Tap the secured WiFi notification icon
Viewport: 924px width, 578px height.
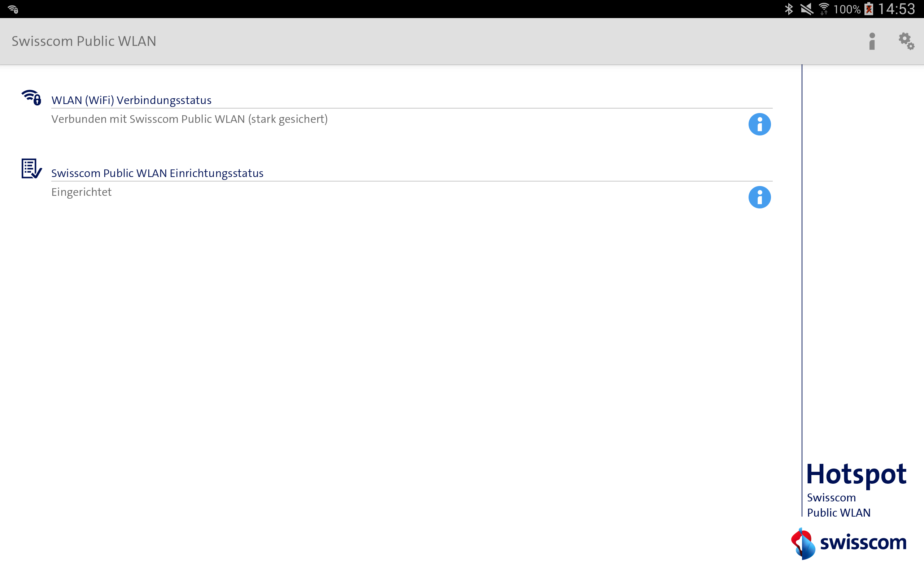(13, 9)
